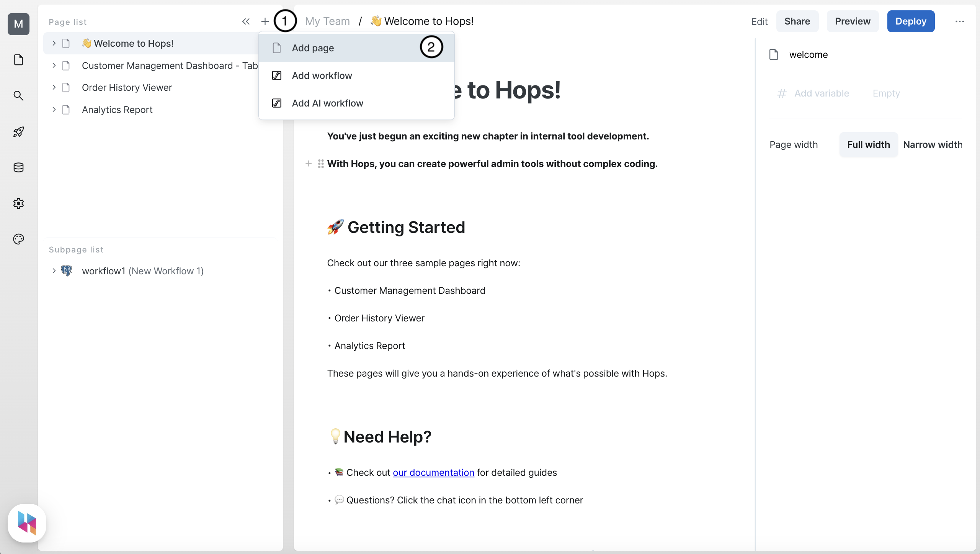Click the blue Deploy button

pos(911,21)
